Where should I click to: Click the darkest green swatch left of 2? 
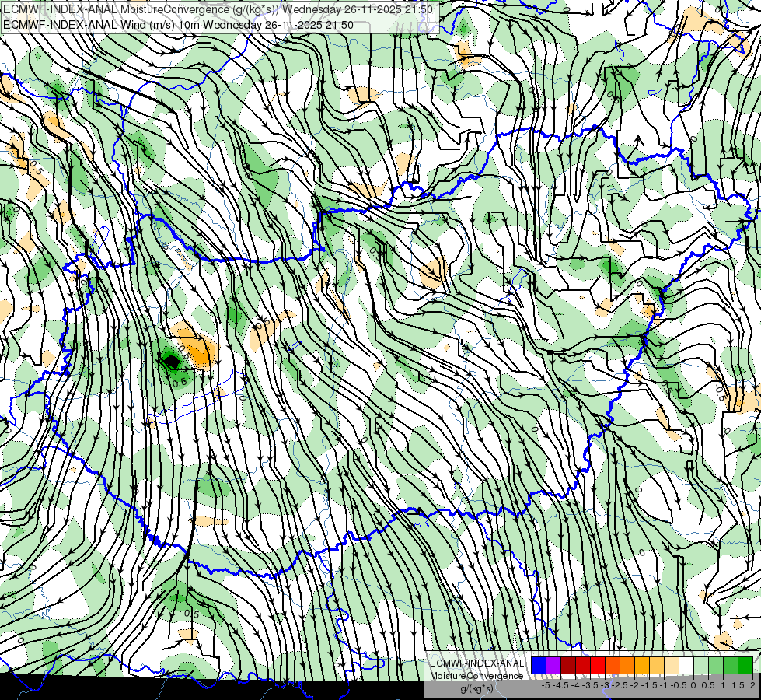pos(745,665)
